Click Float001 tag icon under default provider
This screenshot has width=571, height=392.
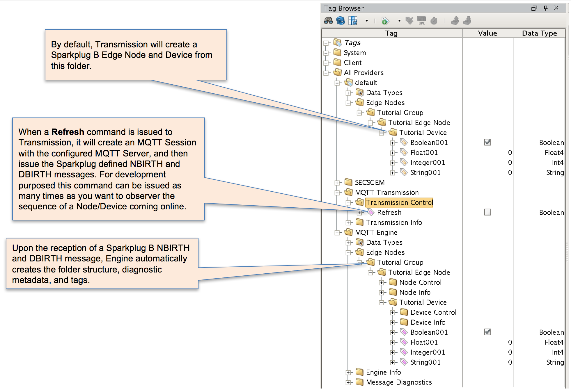404,152
